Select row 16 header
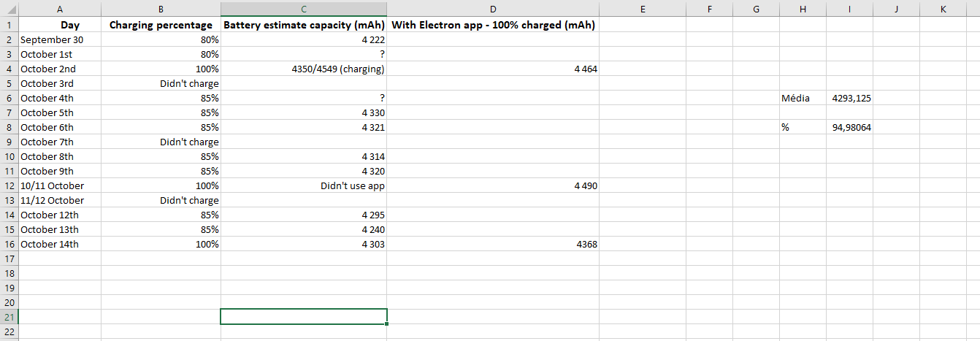Image resolution: width=980 pixels, height=341 pixels. [9, 244]
